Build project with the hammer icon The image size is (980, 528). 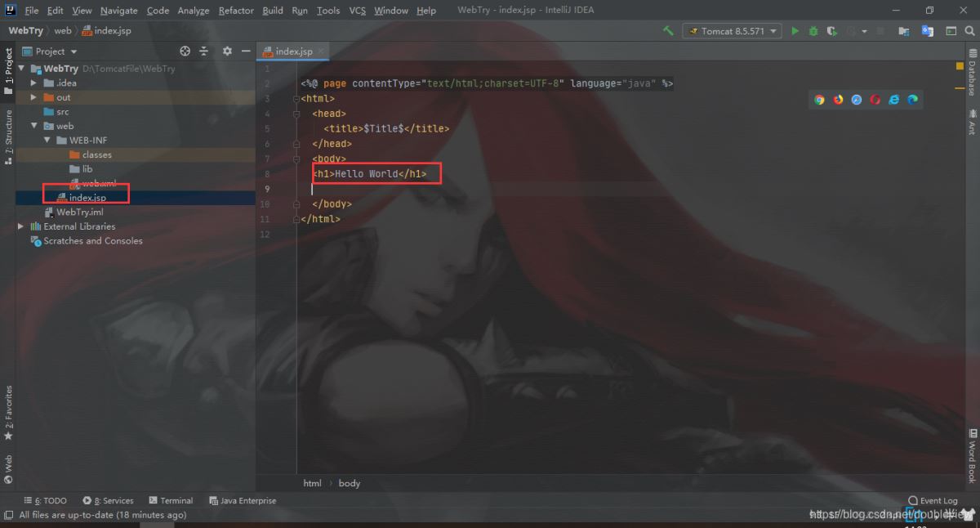coord(668,31)
